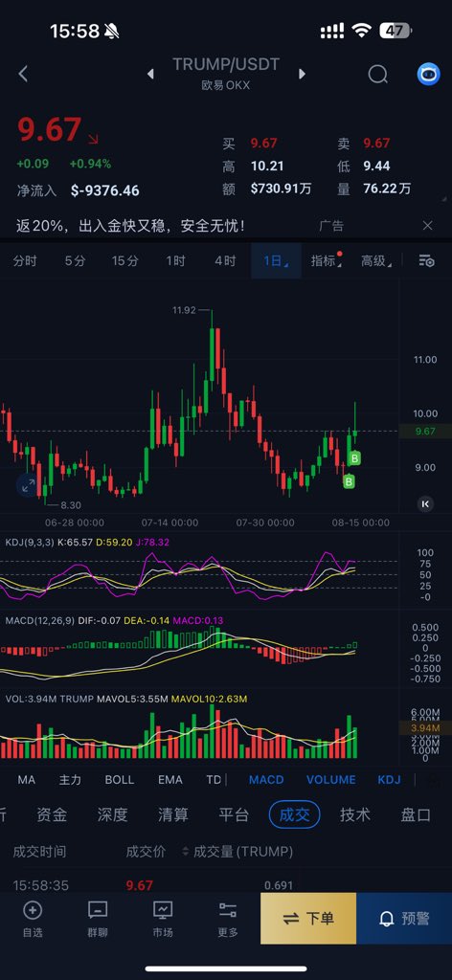Open 市场 market view
Image resolution: width=452 pixels, height=980 pixels.
163,919
